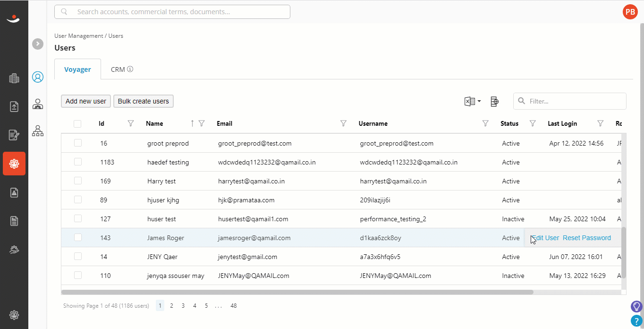This screenshot has height=329, width=644.
Task: Open the help question mark icon
Action: pos(637,321)
